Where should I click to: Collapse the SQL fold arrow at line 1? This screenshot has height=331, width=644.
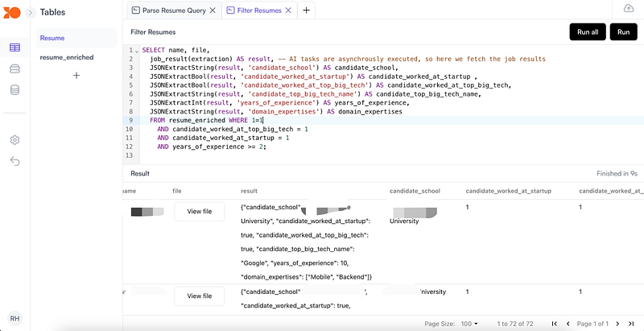tap(137, 51)
